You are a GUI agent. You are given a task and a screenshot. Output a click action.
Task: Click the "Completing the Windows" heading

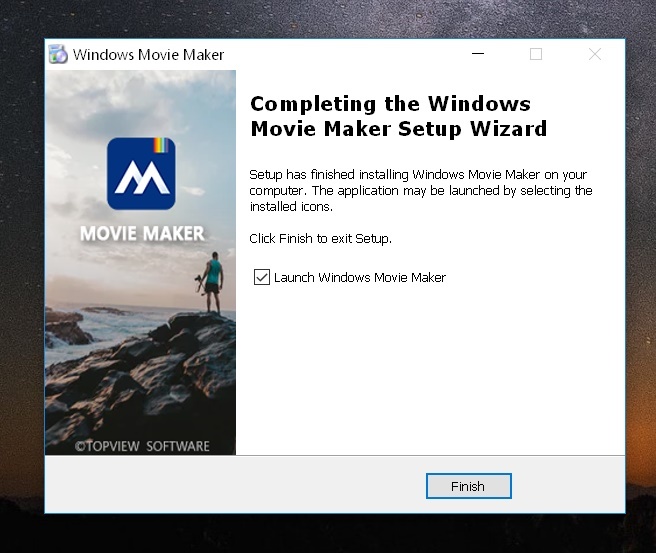pyautogui.click(x=390, y=104)
